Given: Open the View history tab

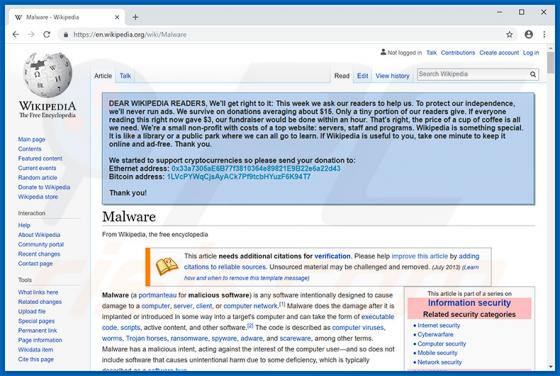Looking at the screenshot, I should (x=392, y=76).
